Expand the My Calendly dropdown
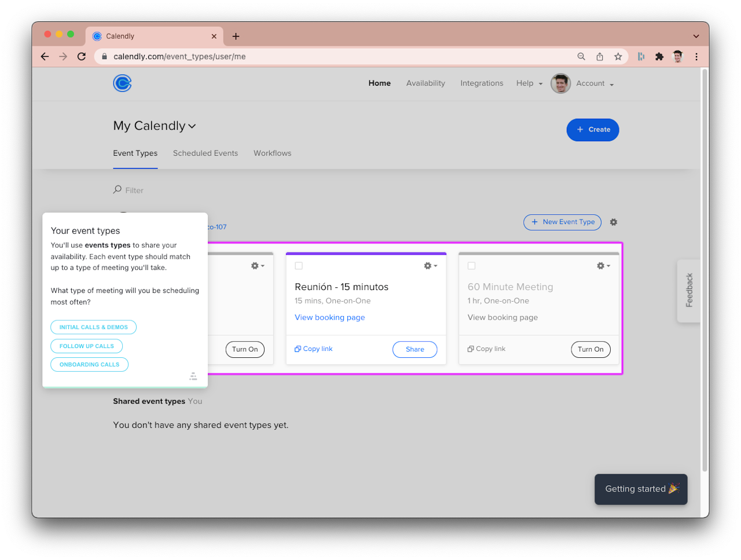This screenshot has width=741, height=560. (155, 126)
